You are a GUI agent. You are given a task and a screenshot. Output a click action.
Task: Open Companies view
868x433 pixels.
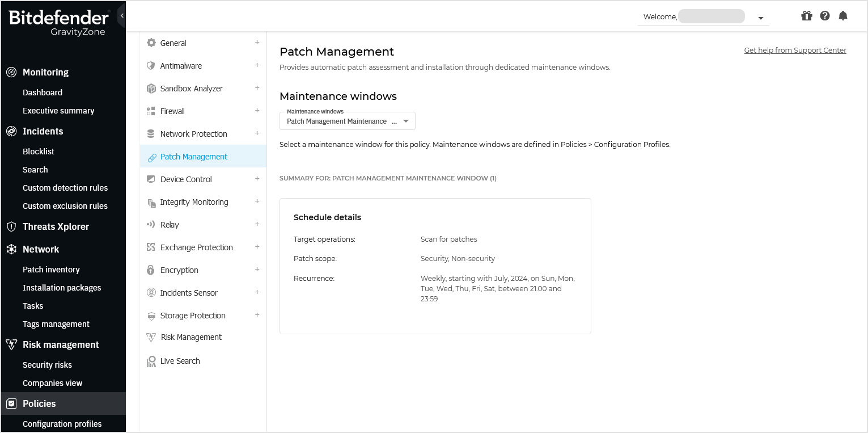coord(52,383)
